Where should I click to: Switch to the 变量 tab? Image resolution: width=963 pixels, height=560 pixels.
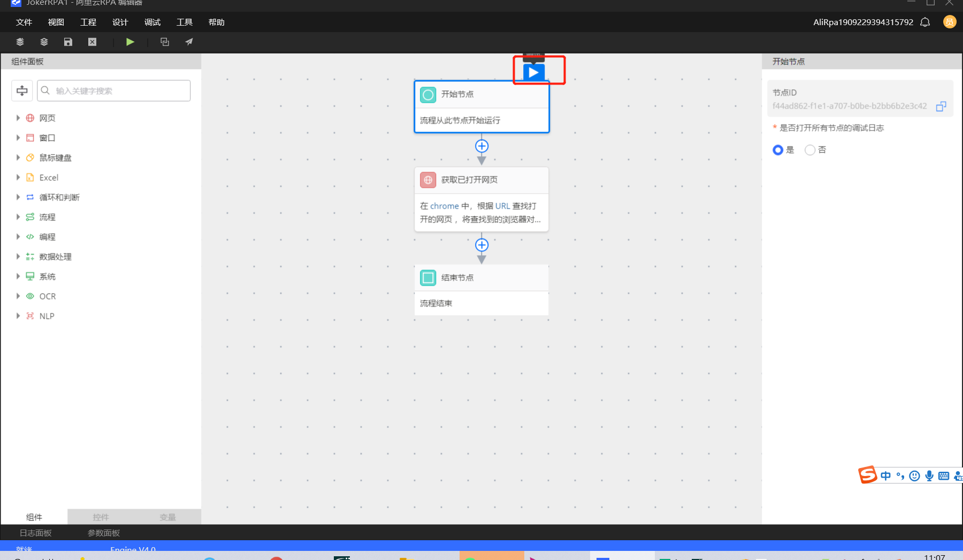pos(167,517)
